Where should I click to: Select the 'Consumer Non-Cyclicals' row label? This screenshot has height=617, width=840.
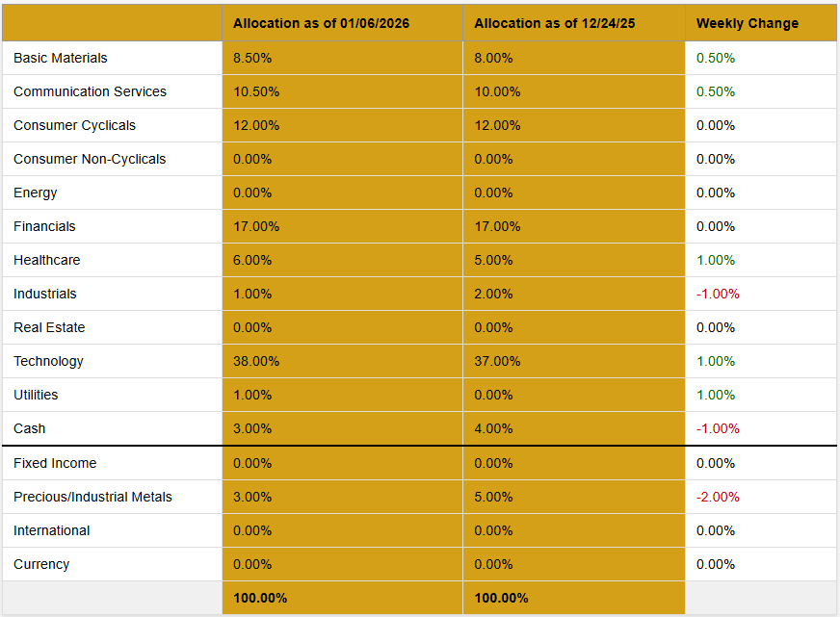[90, 159]
